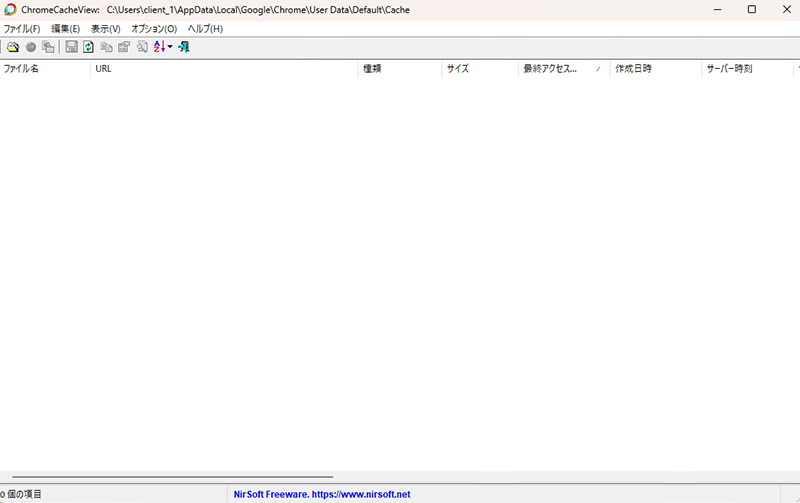Click the A-Z sort toolbar icon
800x503 pixels.
159,47
